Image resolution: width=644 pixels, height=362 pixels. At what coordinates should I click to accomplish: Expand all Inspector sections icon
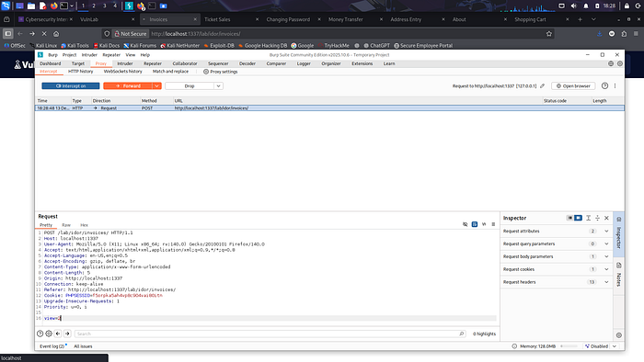pyautogui.click(x=588, y=218)
